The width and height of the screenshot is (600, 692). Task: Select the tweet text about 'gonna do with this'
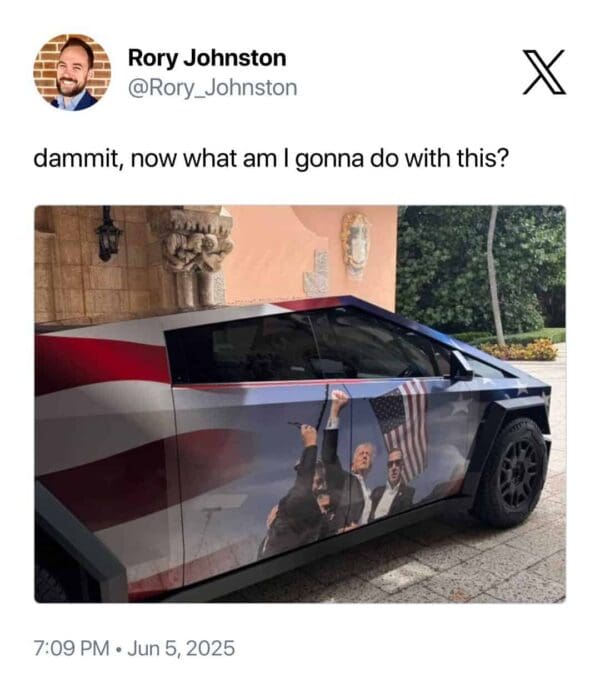tap(271, 158)
